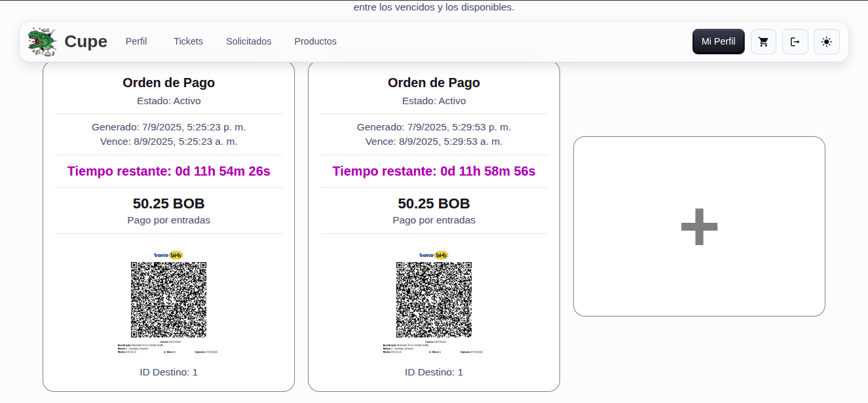Open Productos in the navigation bar
The width and height of the screenshot is (868, 403).
[315, 41]
